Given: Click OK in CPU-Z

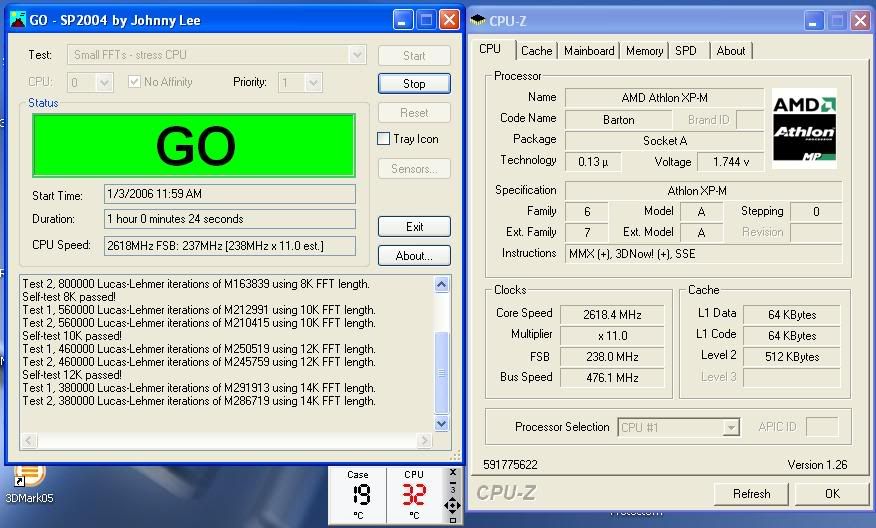Looking at the screenshot, I should pos(832,494).
